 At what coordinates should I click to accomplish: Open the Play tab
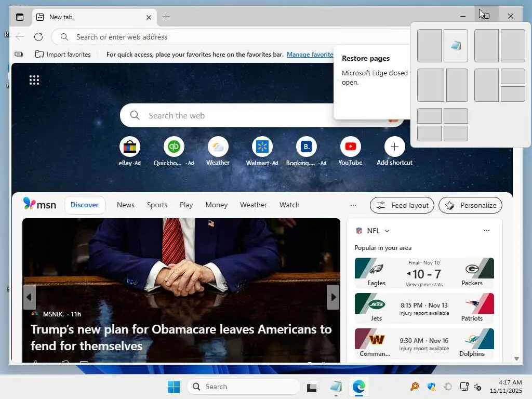(187, 205)
